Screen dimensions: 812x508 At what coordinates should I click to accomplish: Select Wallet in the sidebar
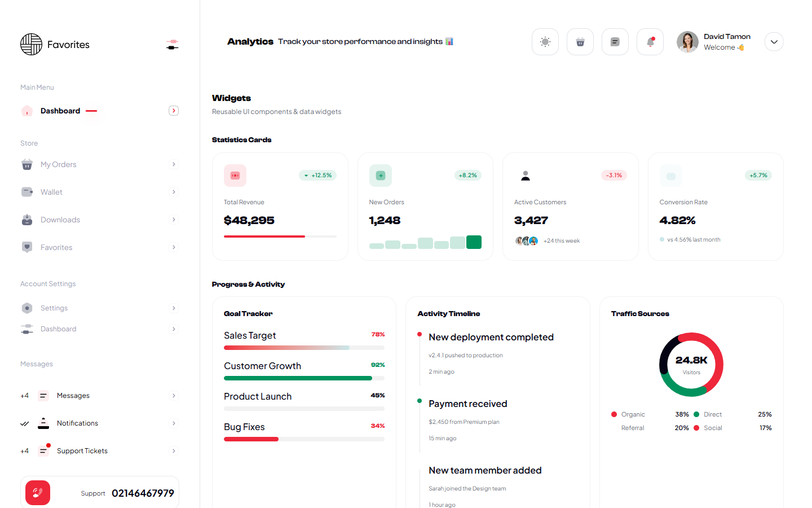coord(51,192)
